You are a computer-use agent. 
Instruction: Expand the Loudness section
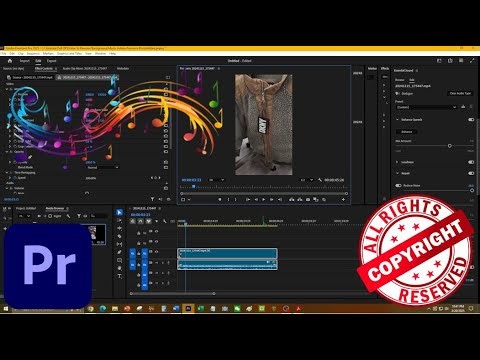[397, 162]
